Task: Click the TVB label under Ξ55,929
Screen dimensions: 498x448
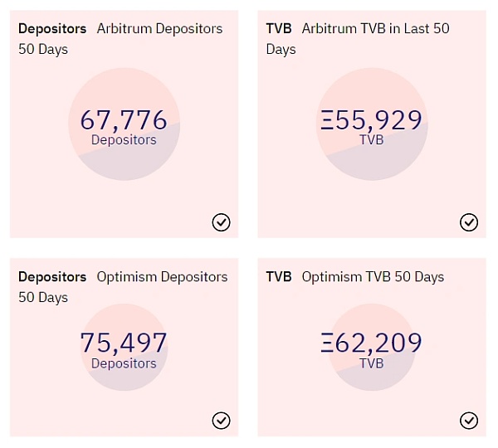Action: (372, 140)
